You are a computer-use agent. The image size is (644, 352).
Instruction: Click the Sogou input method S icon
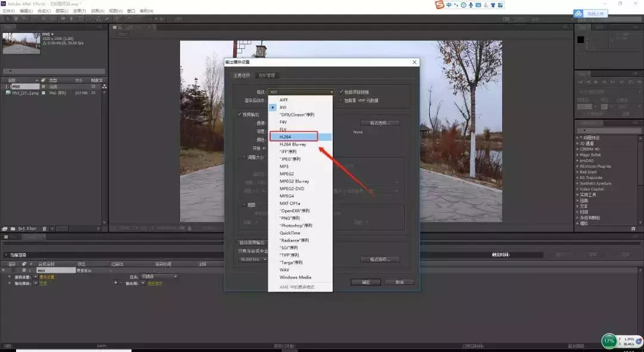click(x=439, y=5)
